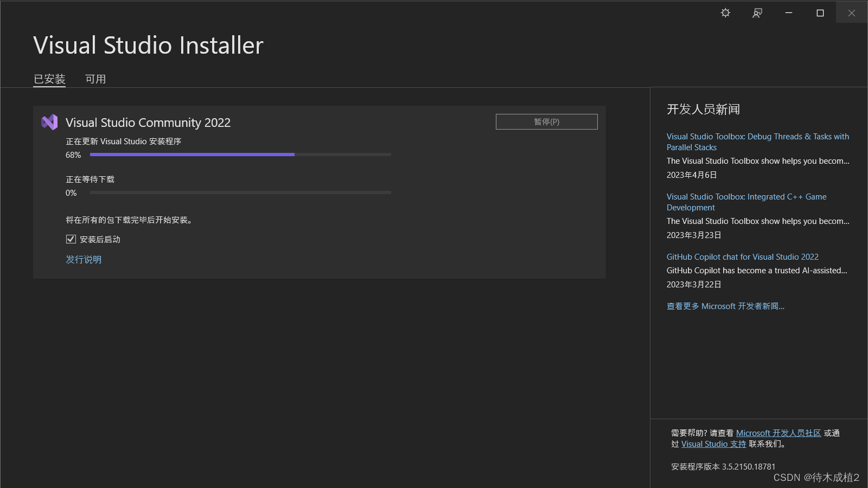Click the Visual Studio Installer heading
This screenshot has height=488, width=868.
tap(148, 45)
